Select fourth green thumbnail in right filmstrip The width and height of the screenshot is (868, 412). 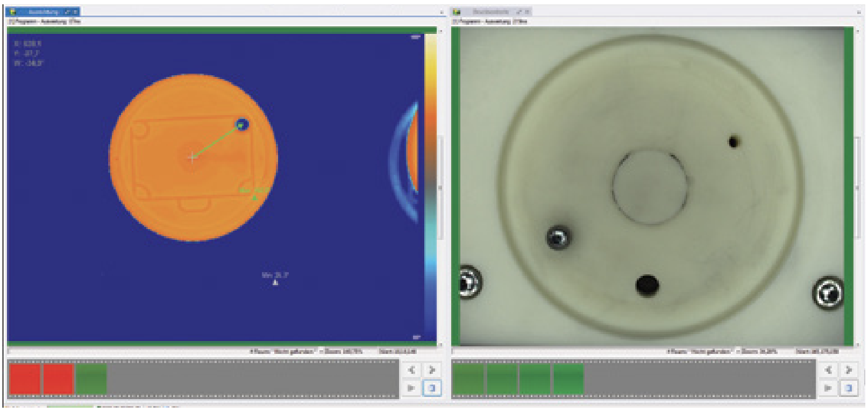point(568,379)
